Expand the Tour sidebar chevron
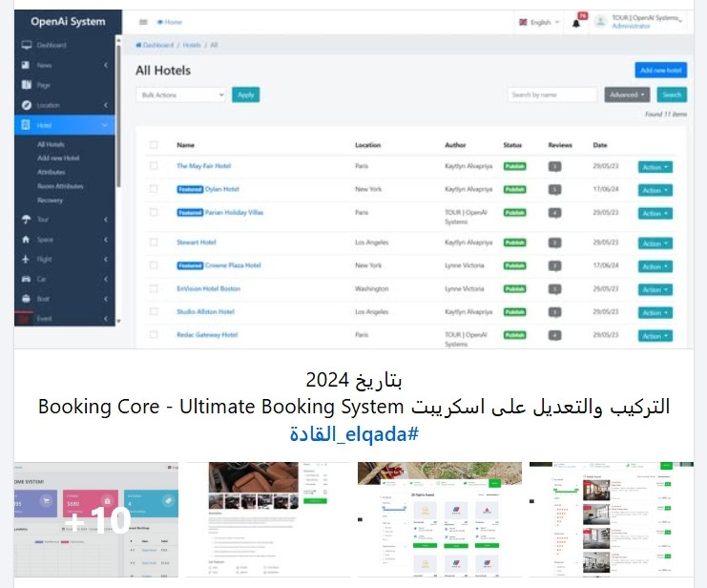 pyautogui.click(x=106, y=220)
